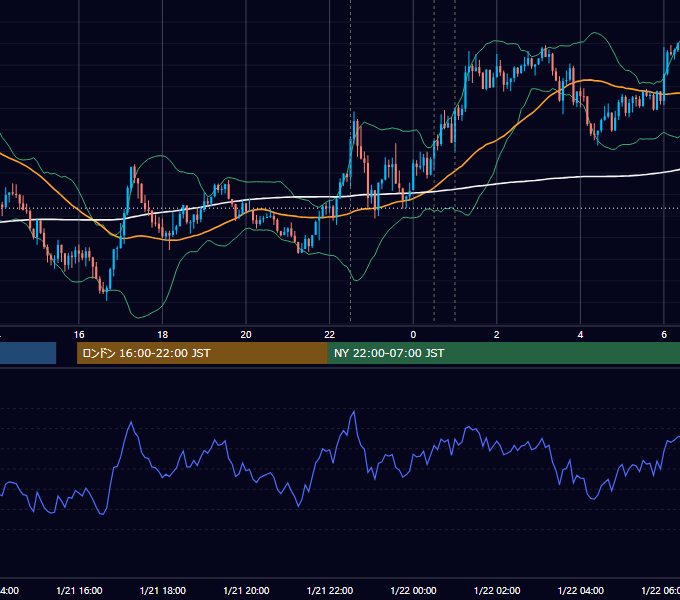
Task: Click the London 16:00-22:00 JST session bar
Action: (202, 353)
